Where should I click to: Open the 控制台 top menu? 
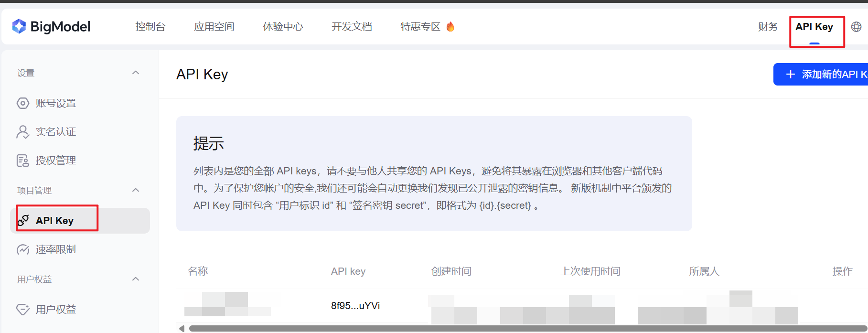[150, 27]
